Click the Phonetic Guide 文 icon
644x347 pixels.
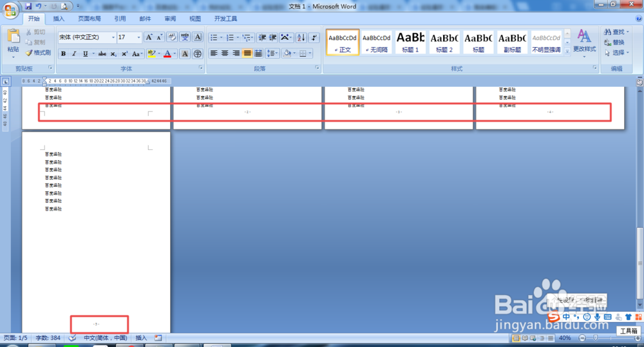click(185, 37)
